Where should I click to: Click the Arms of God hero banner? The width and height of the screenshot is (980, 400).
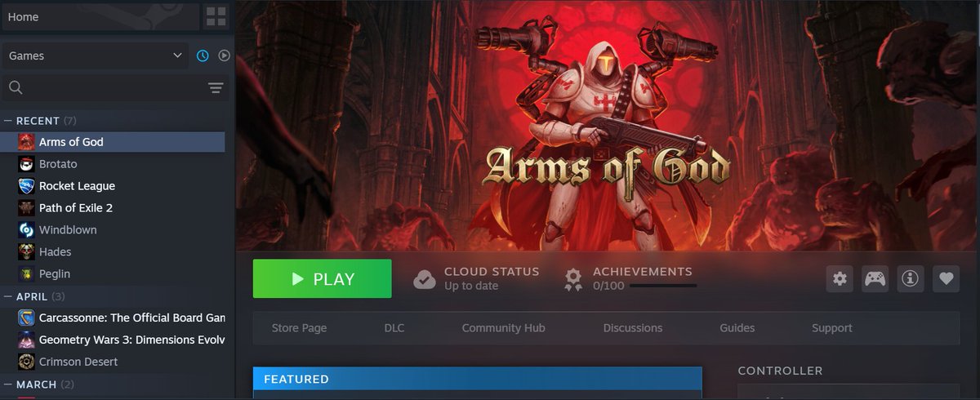[x=608, y=125]
